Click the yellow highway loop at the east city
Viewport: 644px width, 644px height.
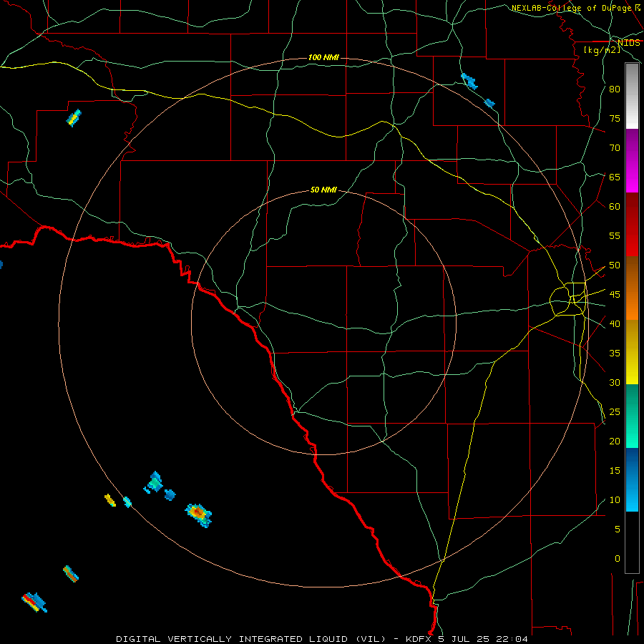coord(569,300)
